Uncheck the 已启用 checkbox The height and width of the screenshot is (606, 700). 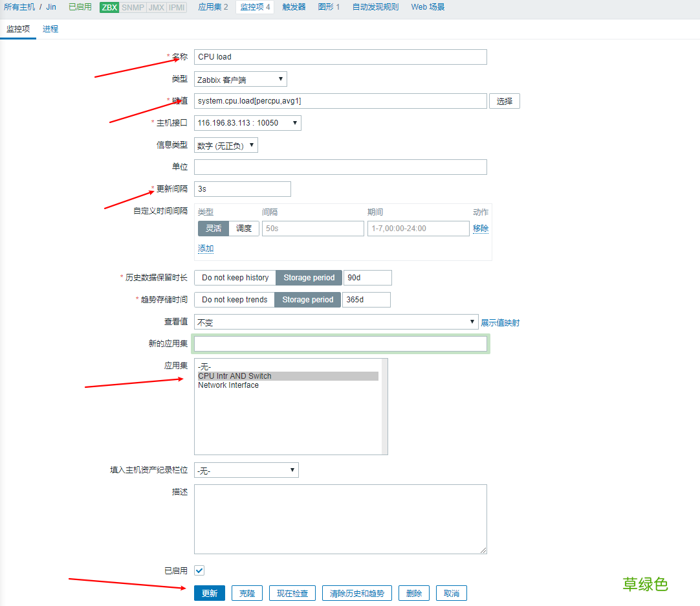click(x=199, y=570)
